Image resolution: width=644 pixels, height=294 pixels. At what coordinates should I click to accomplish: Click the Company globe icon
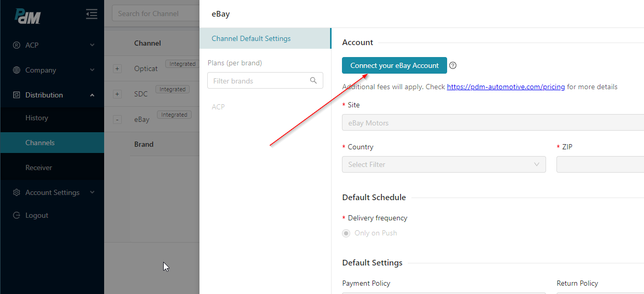17,70
